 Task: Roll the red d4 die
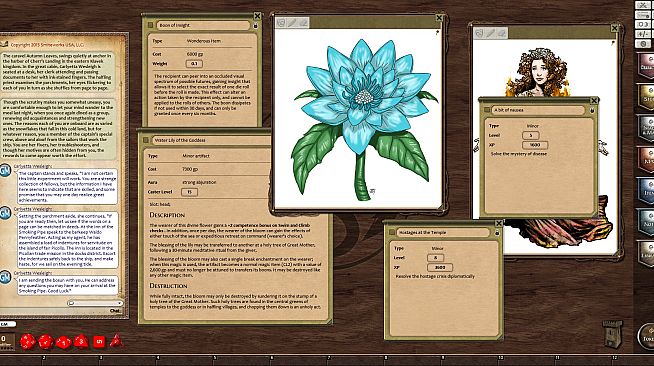click(116, 341)
